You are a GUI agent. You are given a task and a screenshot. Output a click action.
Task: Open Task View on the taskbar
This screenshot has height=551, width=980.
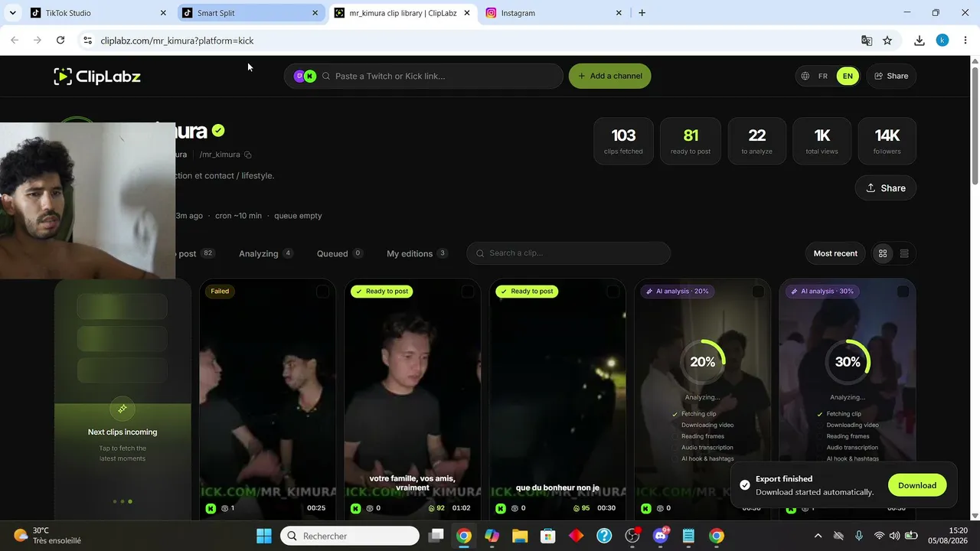436,536
